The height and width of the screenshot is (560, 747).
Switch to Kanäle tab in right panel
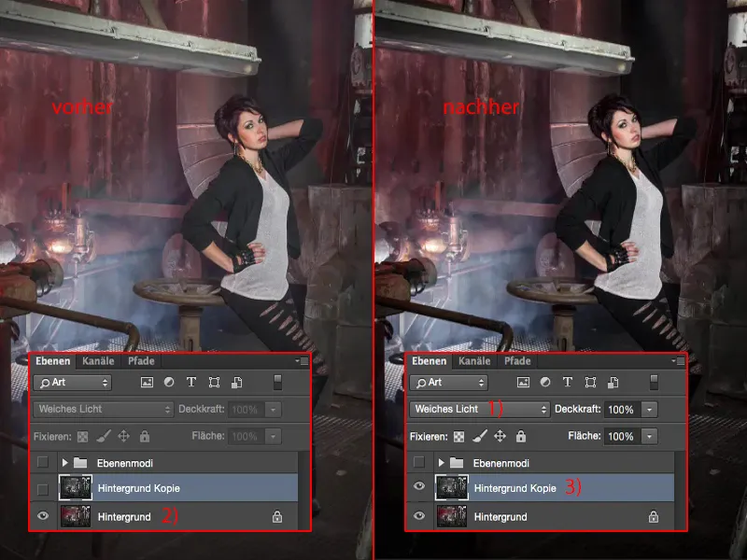[474, 361]
